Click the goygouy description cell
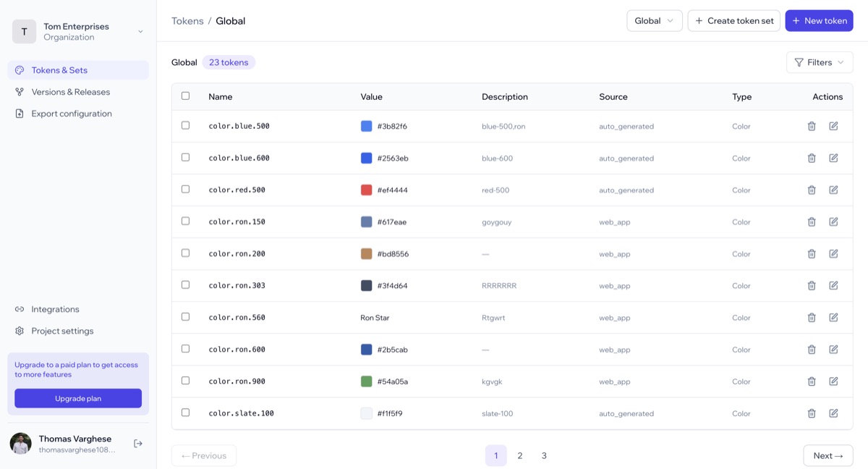The height and width of the screenshot is (469, 868). [497, 222]
